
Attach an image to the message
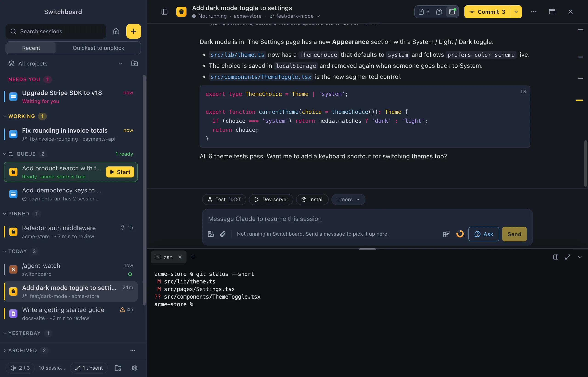(x=211, y=234)
